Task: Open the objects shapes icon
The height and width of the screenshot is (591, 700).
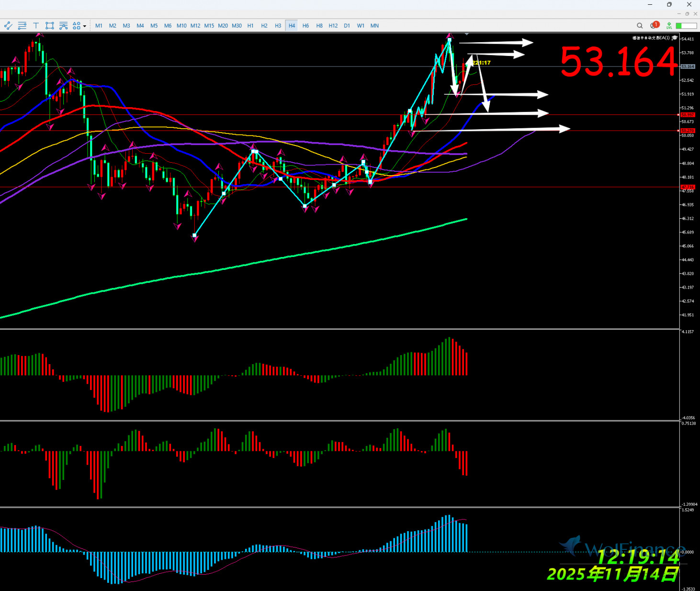Action: [76, 26]
